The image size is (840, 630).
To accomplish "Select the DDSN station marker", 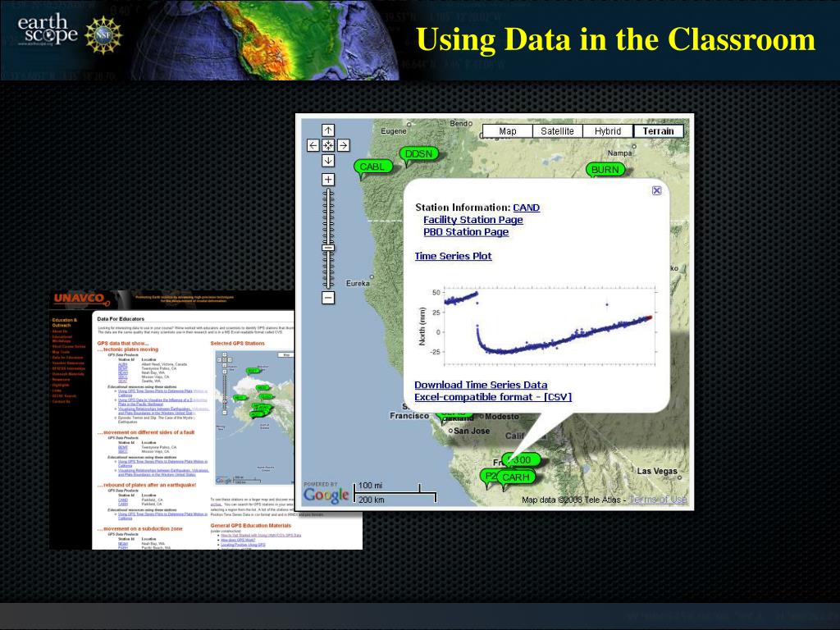I will coord(418,154).
